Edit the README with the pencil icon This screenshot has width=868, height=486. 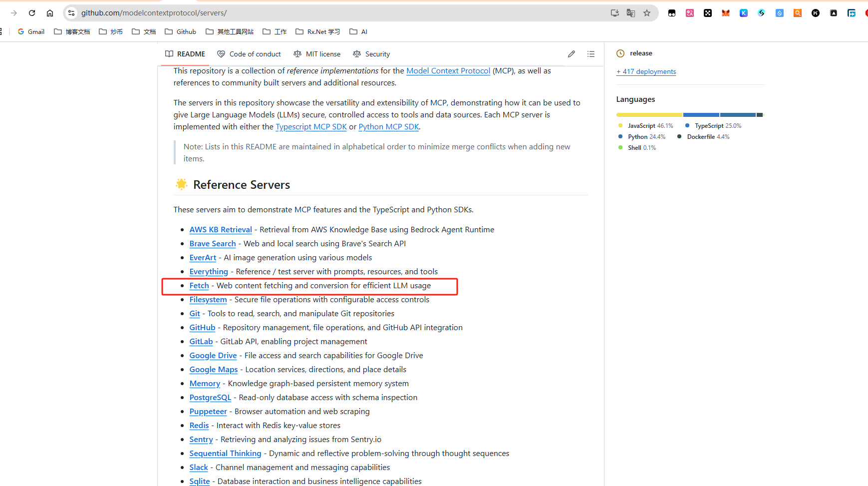coord(572,54)
